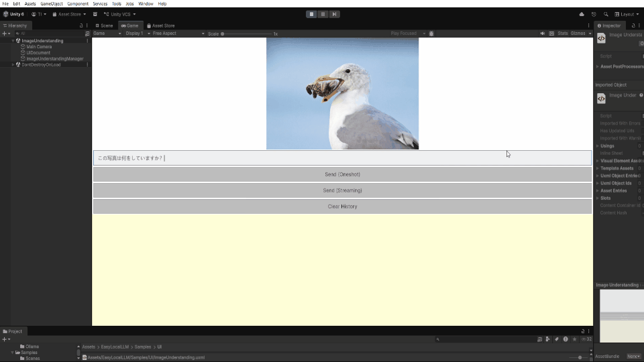This screenshot has width=644, height=362.
Task: Pause the running game
Action: [323, 14]
